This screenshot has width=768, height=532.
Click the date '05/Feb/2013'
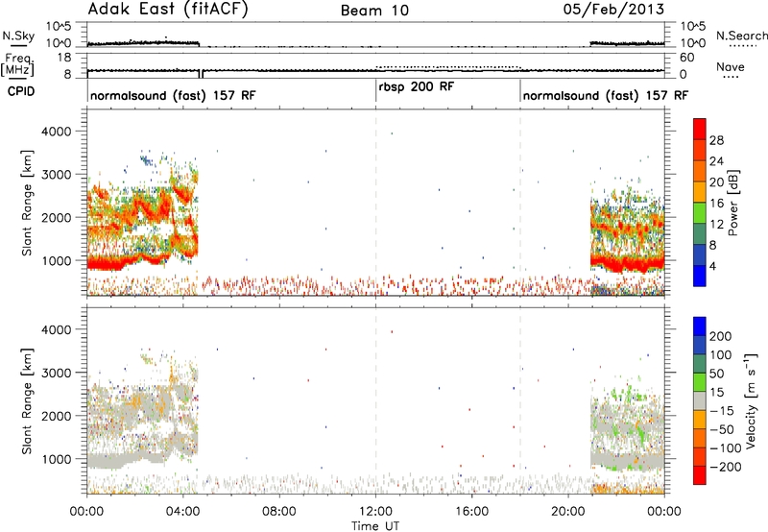pos(613,10)
